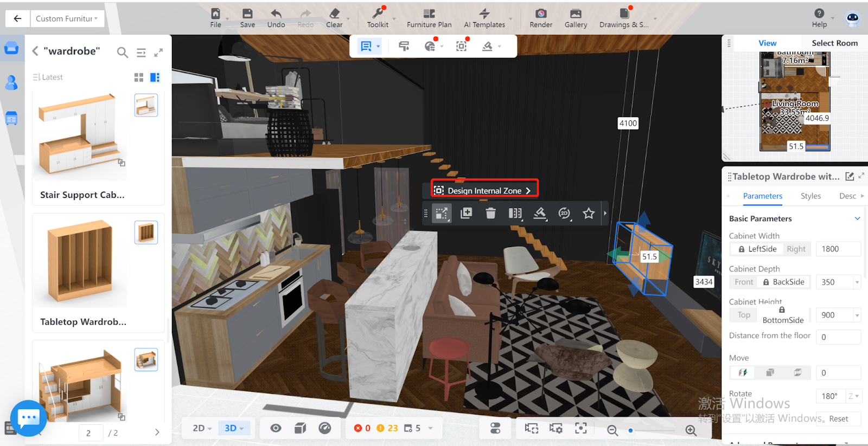Viewport: 868px width, 446px height.
Task: Open the Custom Furniture mode dropdown
Action: pyautogui.click(x=67, y=18)
